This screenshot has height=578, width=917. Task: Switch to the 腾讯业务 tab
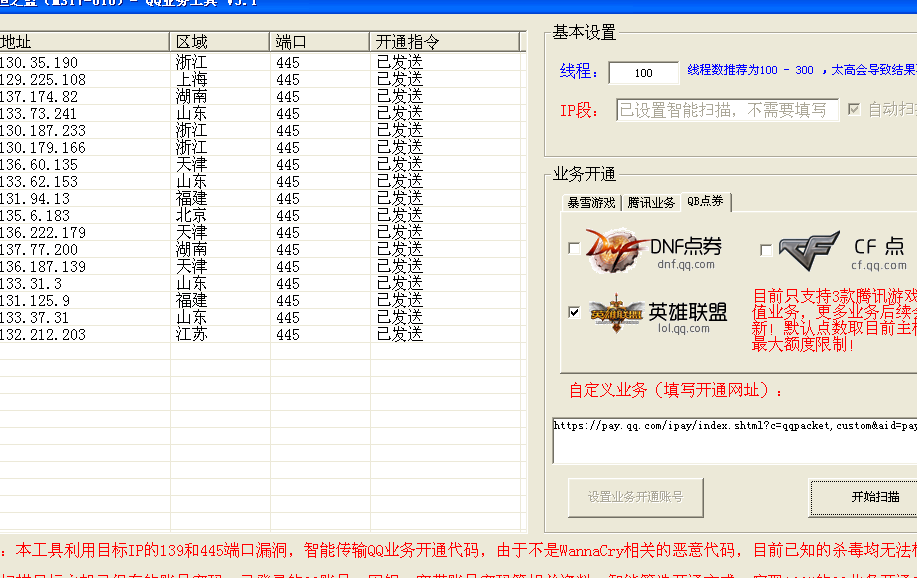(651, 203)
